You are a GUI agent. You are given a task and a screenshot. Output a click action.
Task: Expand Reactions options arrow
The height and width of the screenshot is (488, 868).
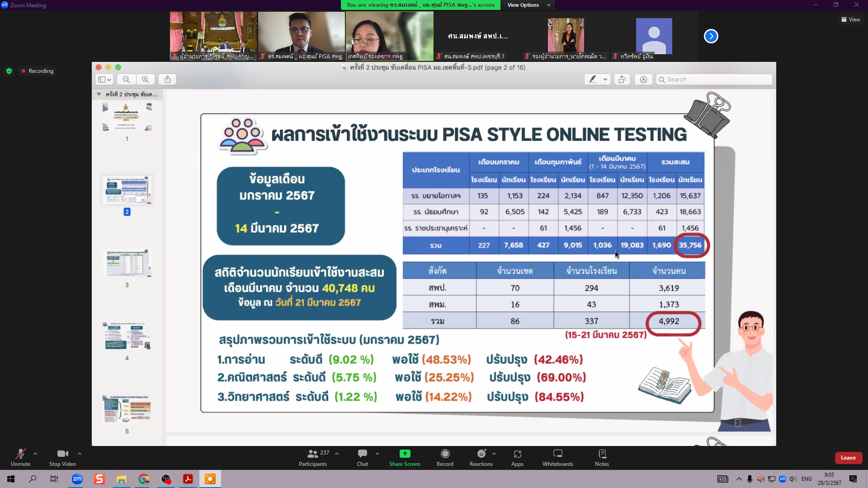494,454
